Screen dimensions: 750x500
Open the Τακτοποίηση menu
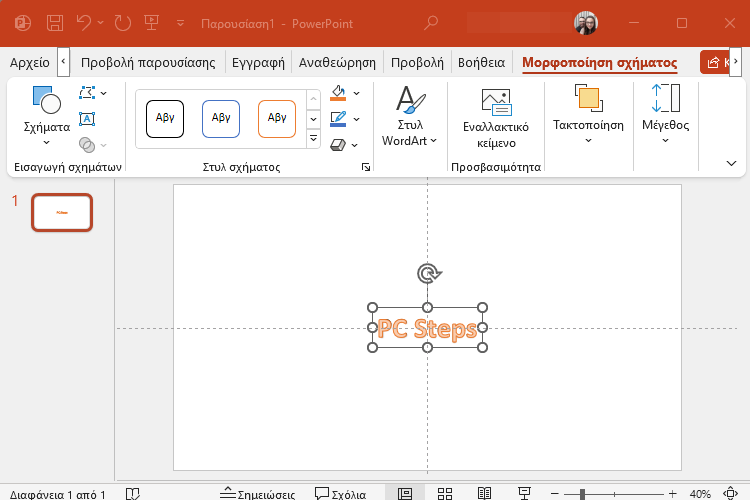(588, 115)
